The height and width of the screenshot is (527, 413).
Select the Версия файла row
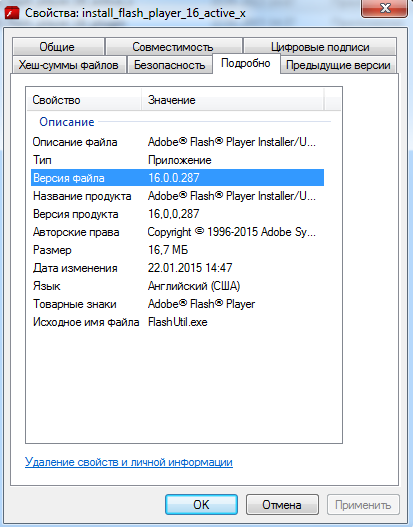coord(177,177)
